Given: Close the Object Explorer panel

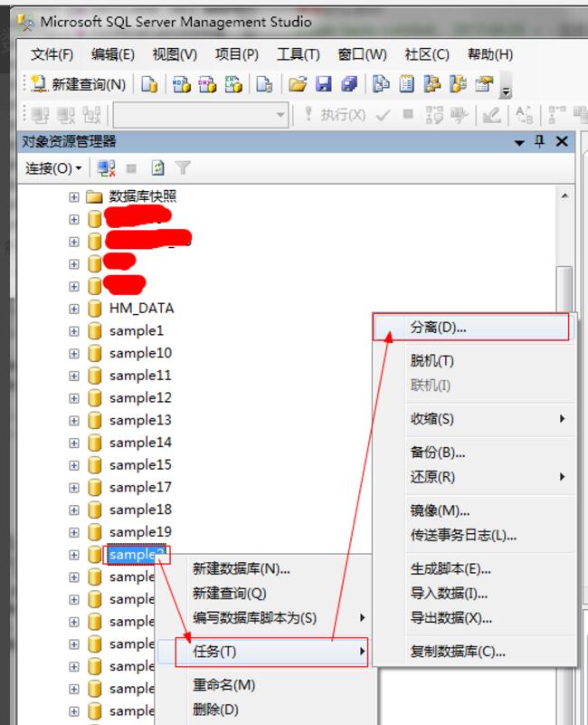Looking at the screenshot, I should click(562, 141).
